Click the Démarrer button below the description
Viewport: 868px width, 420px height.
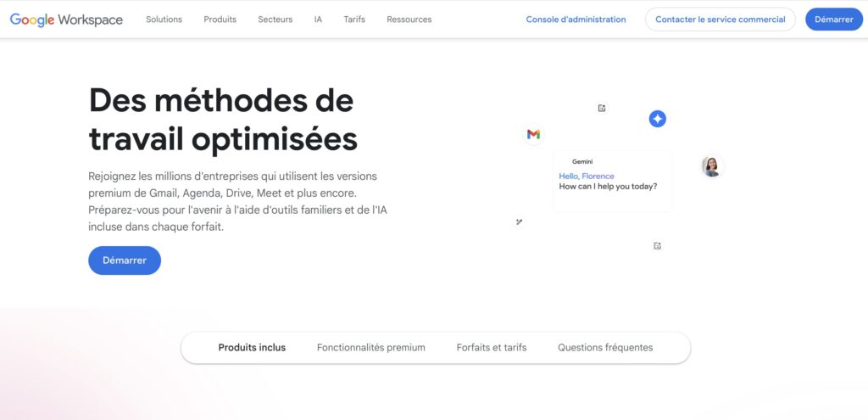coord(125,260)
